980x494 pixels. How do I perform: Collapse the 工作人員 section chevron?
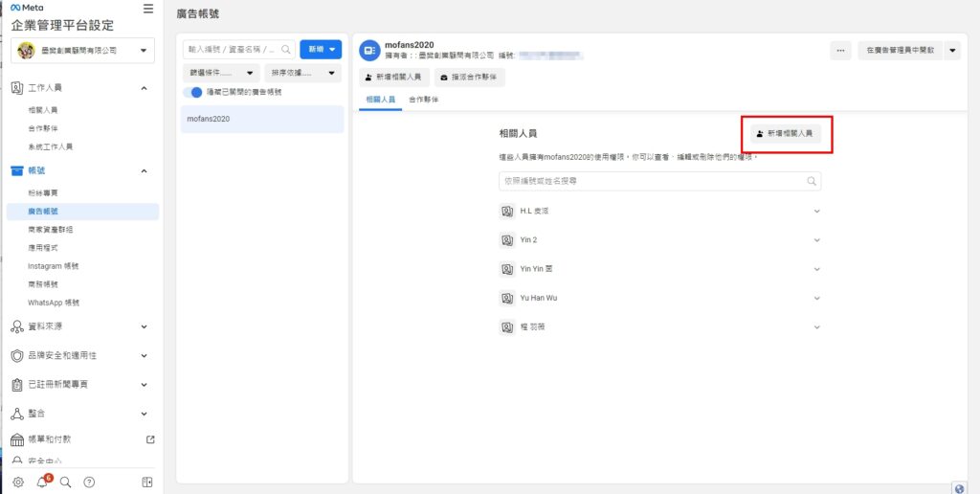pos(144,88)
